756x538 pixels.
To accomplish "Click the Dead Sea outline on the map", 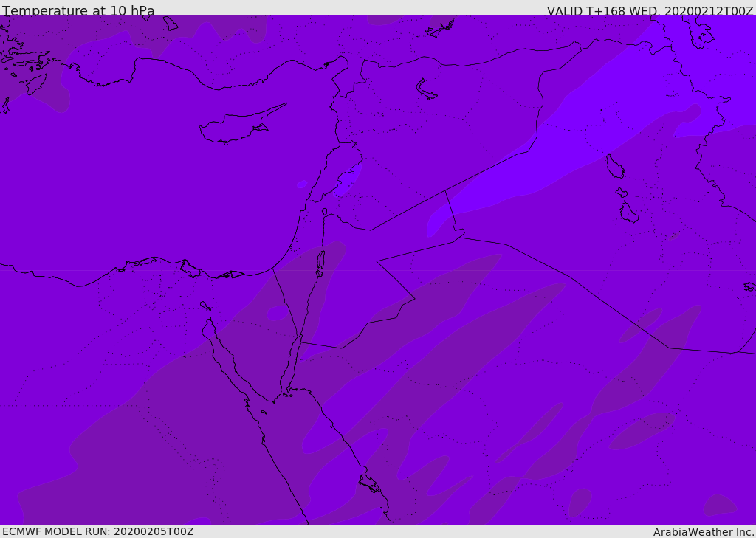I will 320,261.
